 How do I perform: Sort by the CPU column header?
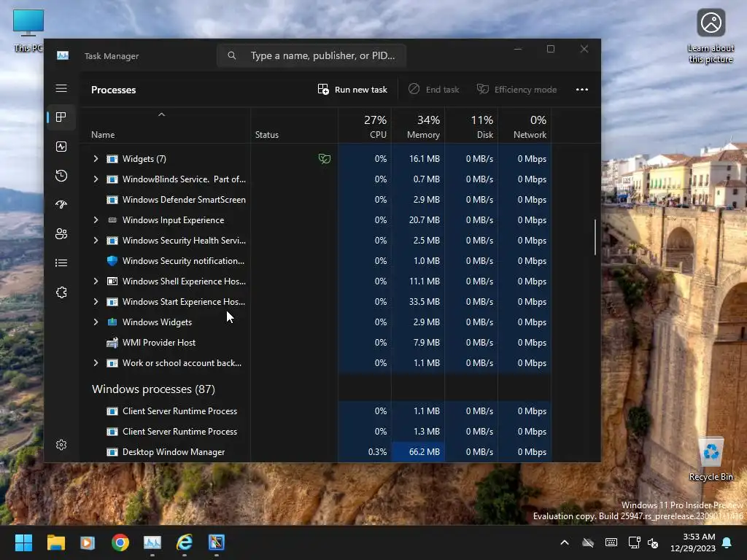tap(365, 127)
